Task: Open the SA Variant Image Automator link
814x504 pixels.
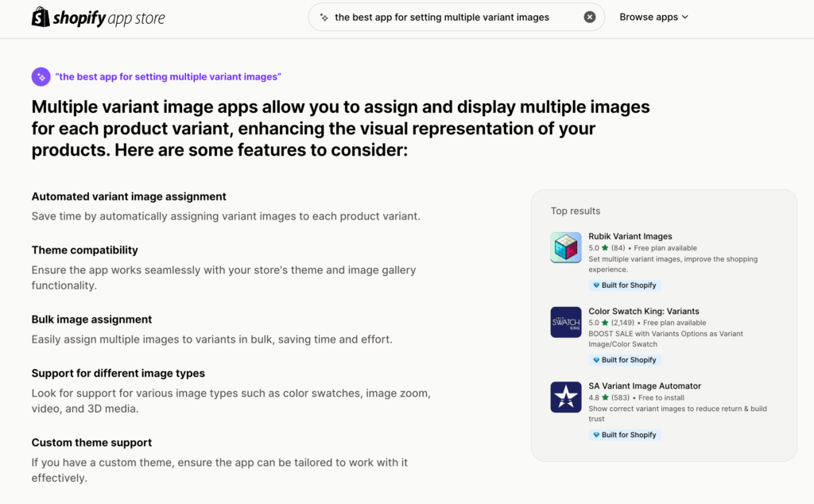Action: tap(644, 386)
